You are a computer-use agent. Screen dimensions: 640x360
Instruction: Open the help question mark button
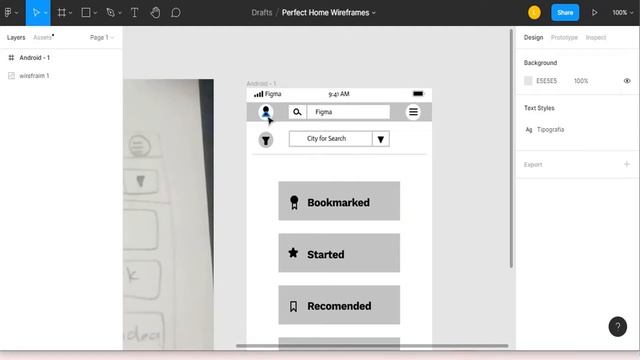click(618, 327)
